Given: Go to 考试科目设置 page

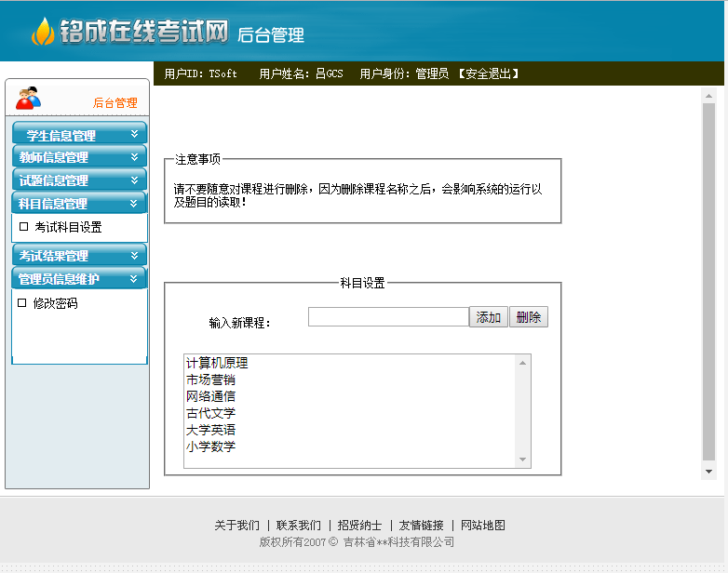Looking at the screenshot, I should point(68,227).
